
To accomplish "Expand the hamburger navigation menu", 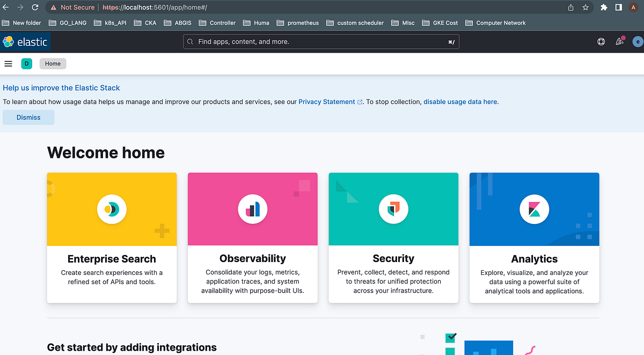I will point(8,63).
